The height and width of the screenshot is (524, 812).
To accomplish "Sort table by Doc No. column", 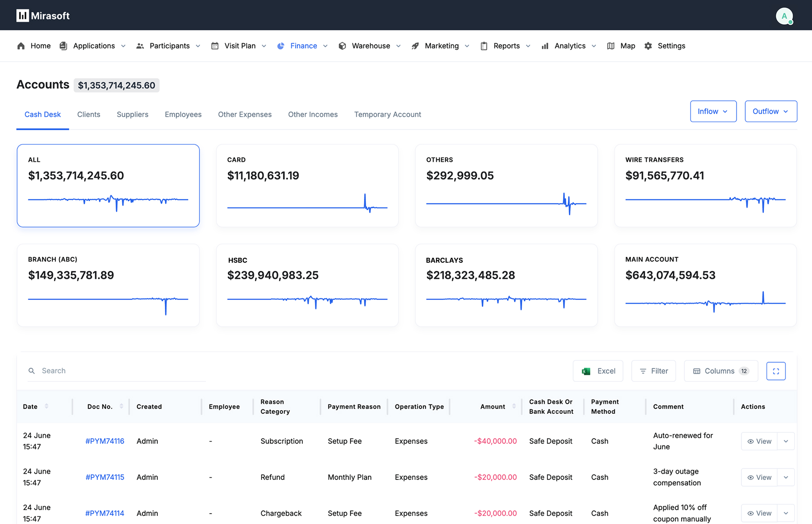I will (x=121, y=407).
